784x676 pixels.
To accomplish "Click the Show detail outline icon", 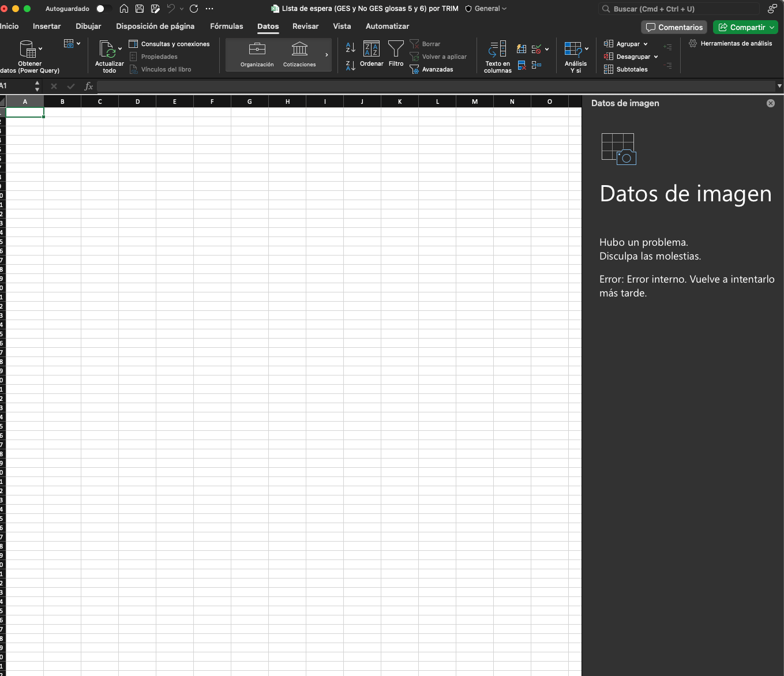I will click(x=667, y=47).
